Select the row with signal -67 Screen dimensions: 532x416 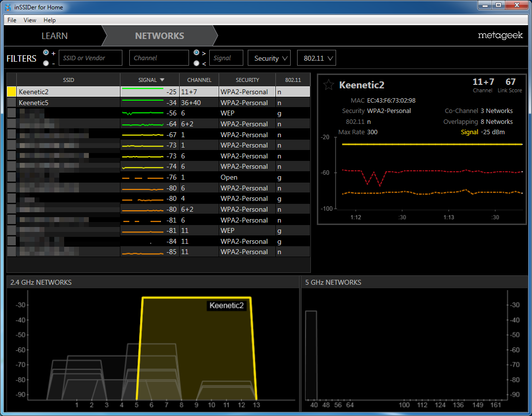(158, 135)
